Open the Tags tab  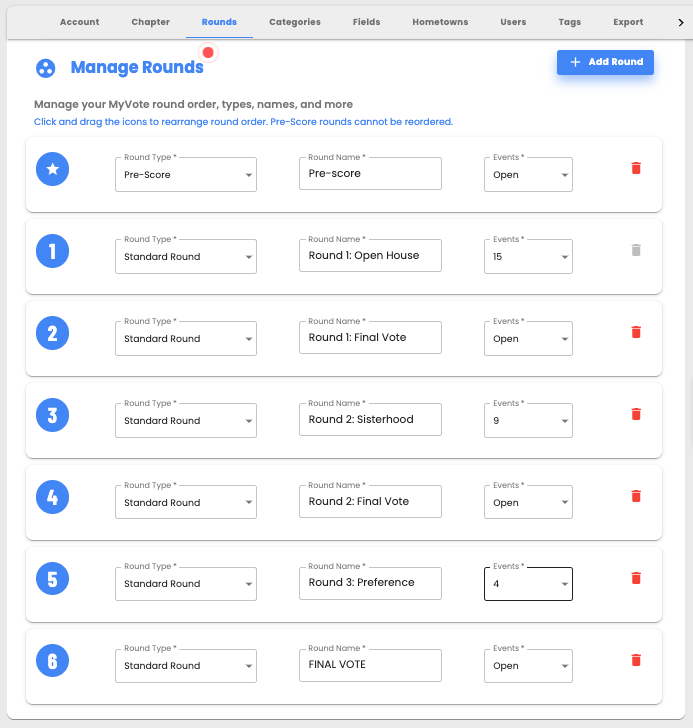tap(570, 22)
